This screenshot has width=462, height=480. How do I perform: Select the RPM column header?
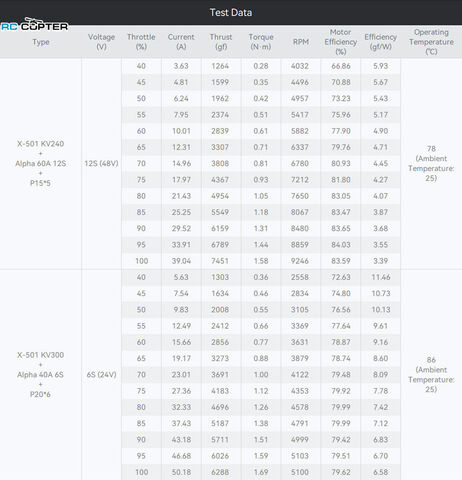[301, 42]
